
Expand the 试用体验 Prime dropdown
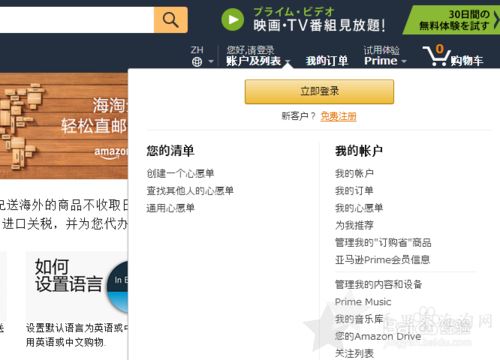(x=385, y=56)
